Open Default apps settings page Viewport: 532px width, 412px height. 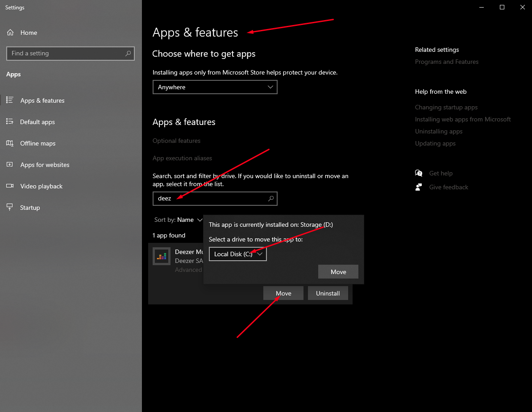(37, 122)
